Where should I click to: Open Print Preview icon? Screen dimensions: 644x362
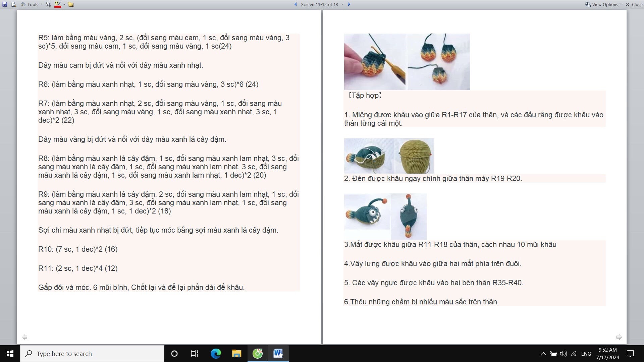(x=14, y=4)
